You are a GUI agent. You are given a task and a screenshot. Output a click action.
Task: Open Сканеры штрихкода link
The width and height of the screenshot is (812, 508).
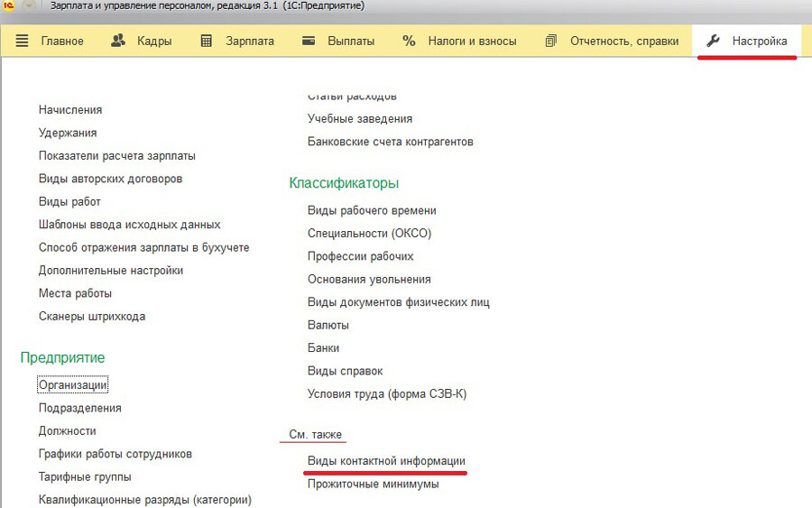92,316
